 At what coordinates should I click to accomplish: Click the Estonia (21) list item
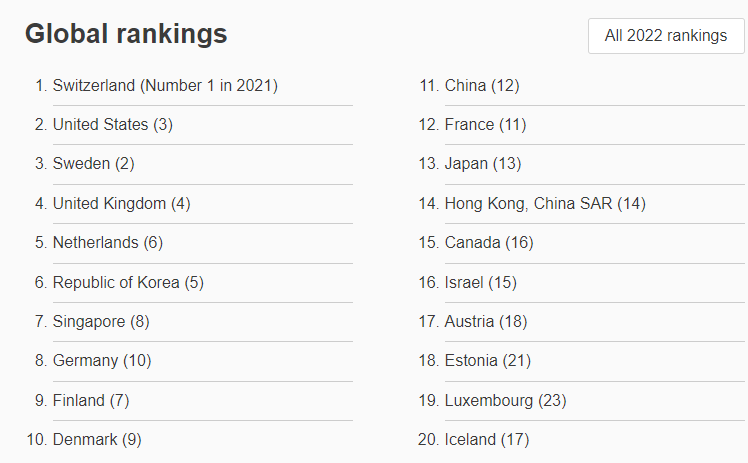click(x=488, y=361)
